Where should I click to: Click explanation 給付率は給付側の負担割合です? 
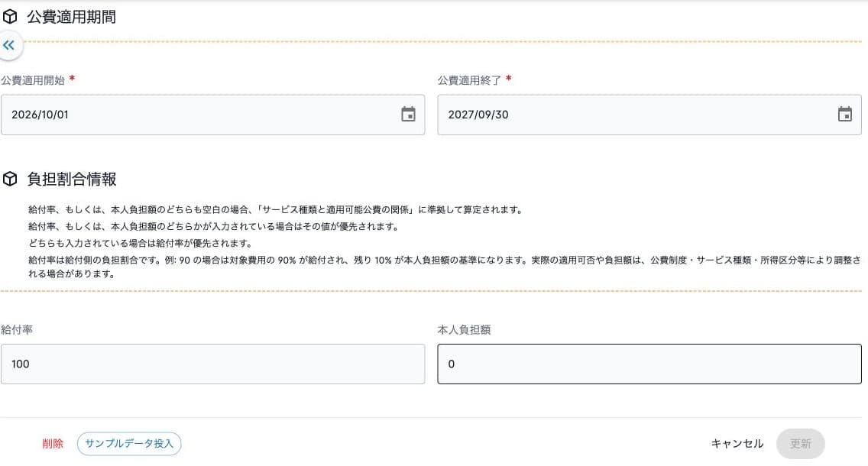pyautogui.click(x=445, y=266)
